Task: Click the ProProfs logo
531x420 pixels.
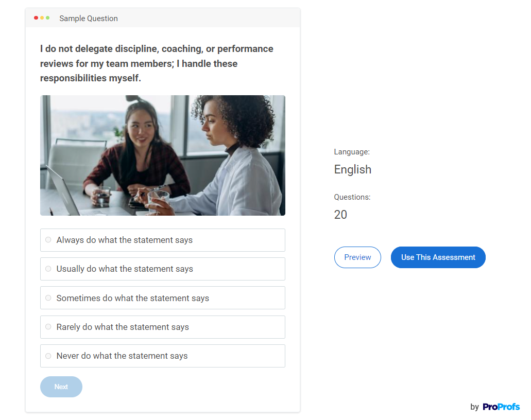Action: tap(501, 407)
